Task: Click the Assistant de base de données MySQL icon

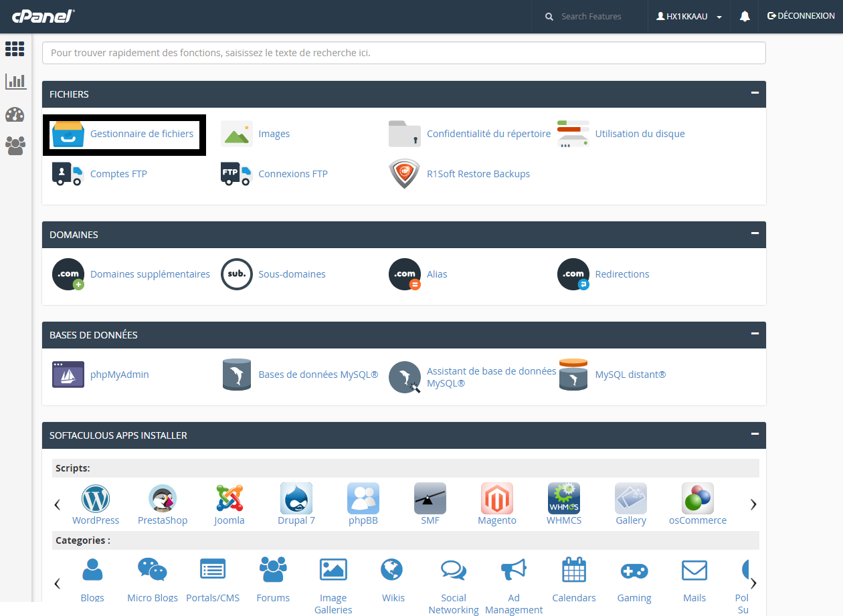Action: tap(405, 377)
